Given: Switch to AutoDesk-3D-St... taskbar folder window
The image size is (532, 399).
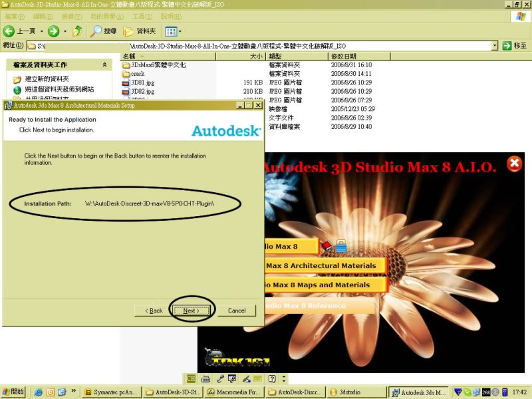Looking at the screenshot, I should (x=173, y=392).
